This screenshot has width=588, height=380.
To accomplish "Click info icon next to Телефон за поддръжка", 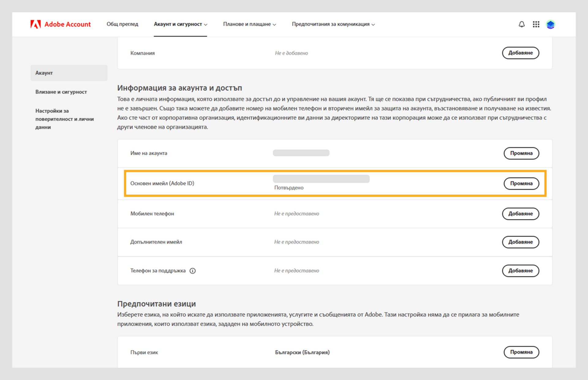I will click(193, 271).
